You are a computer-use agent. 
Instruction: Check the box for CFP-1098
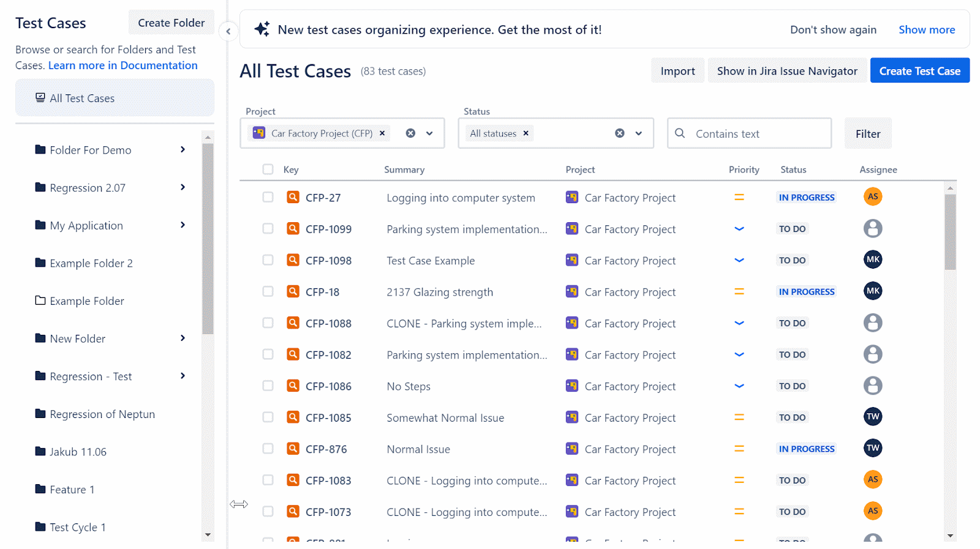[268, 260]
